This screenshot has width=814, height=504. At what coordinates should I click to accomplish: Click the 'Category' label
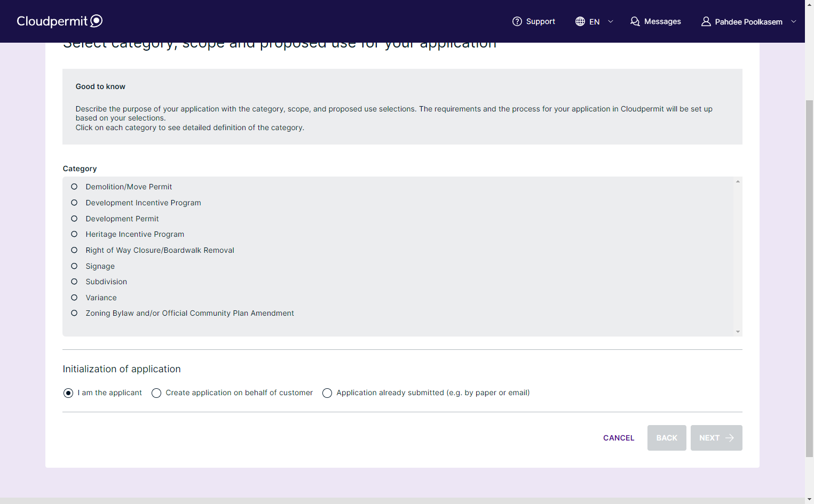point(80,169)
